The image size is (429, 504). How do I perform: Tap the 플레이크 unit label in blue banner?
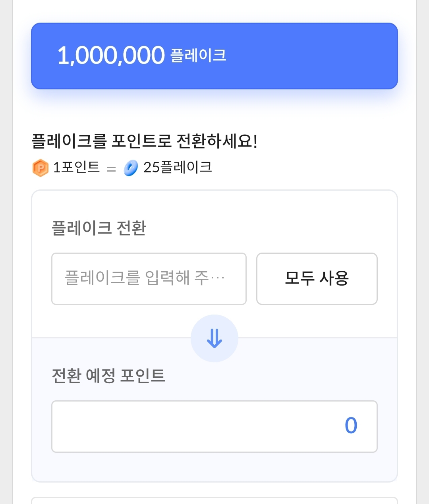coord(198,55)
